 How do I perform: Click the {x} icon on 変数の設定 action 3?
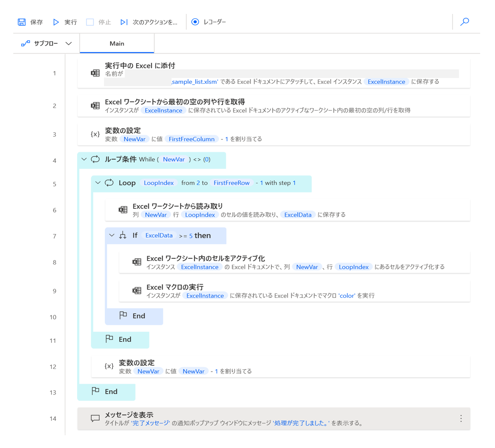[x=95, y=134]
